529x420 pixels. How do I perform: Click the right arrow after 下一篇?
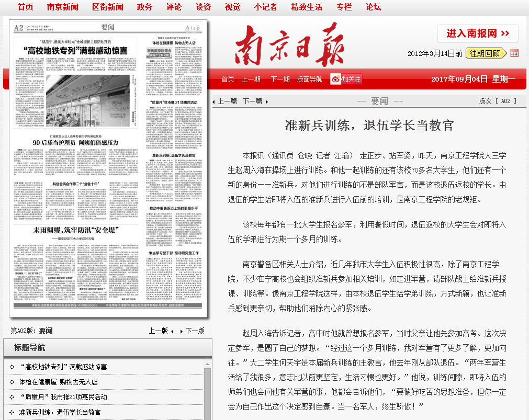(266, 101)
